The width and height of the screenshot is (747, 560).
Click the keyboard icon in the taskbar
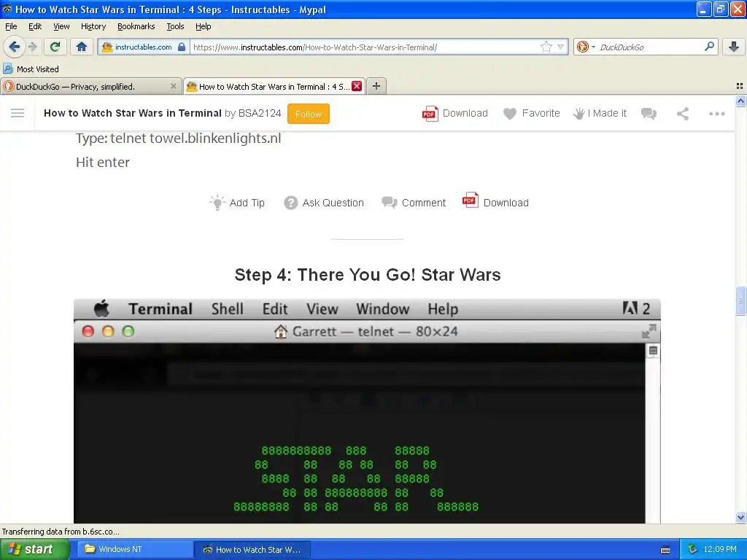point(665,550)
